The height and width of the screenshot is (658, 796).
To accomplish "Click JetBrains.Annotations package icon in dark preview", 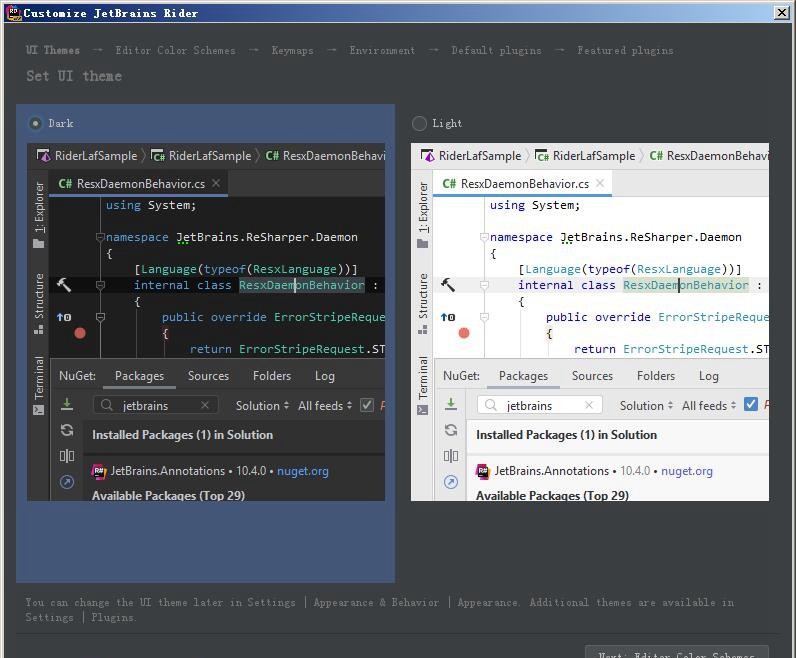I will pyautogui.click(x=98, y=471).
